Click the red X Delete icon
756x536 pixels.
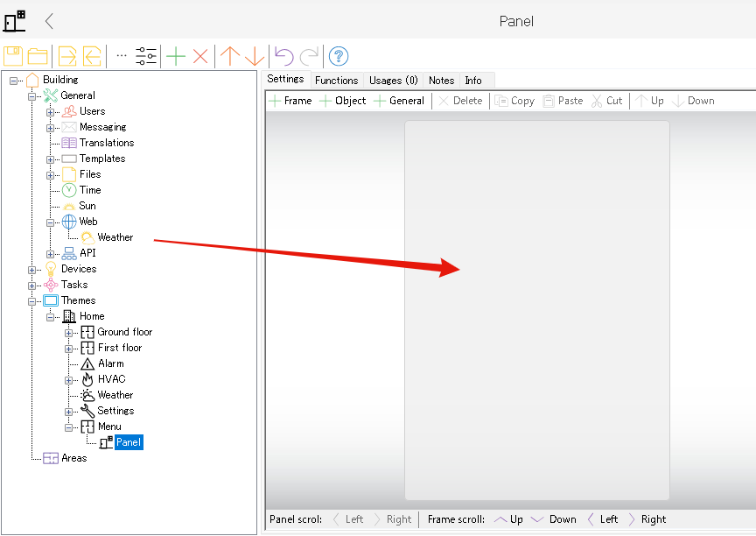[x=200, y=56]
